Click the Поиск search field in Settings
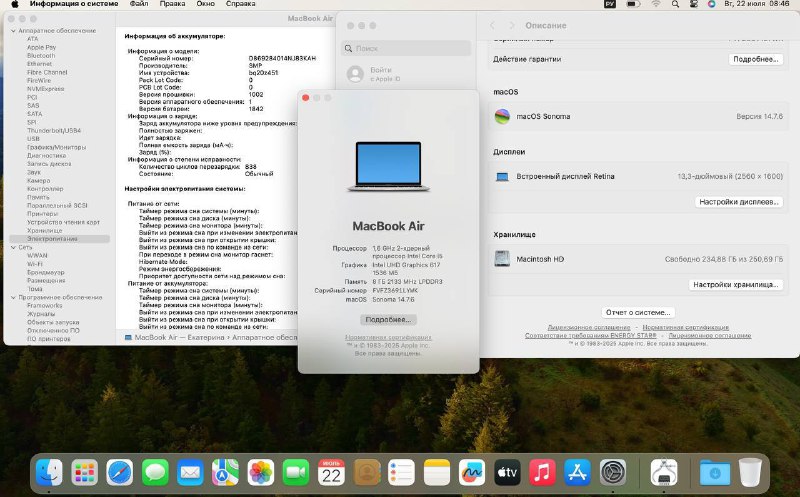 coord(406,48)
